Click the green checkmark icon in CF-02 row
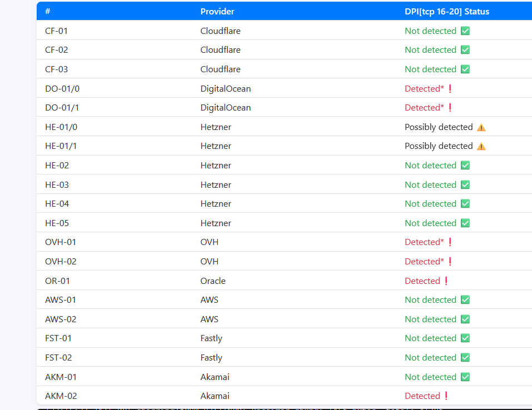 [x=465, y=50]
